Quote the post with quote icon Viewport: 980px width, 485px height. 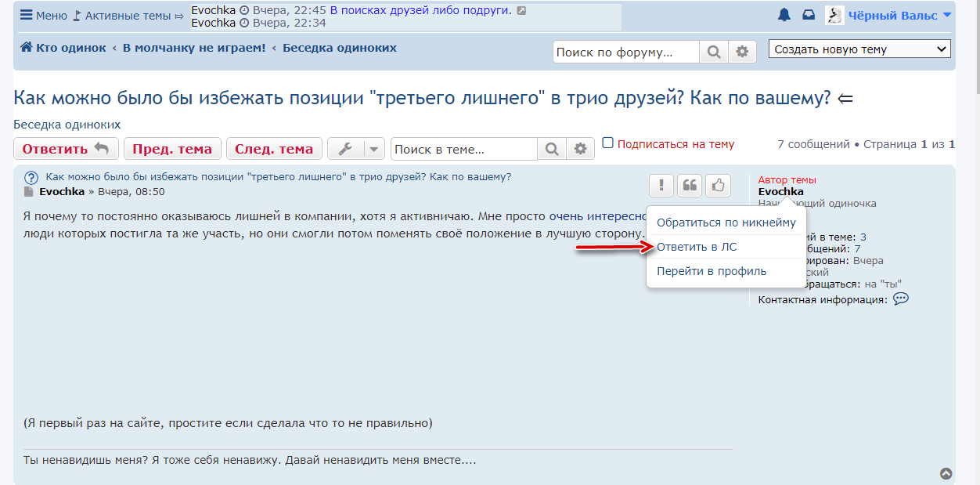point(690,186)
